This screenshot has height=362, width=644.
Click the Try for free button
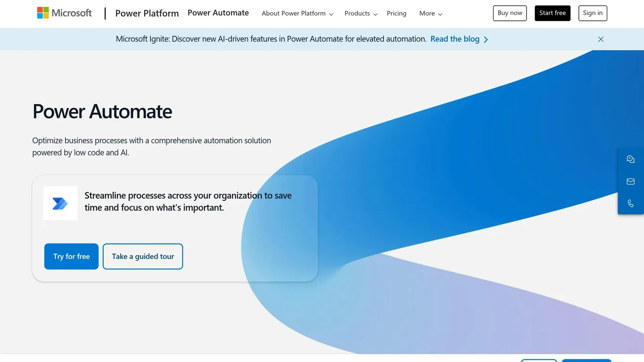(x=71, y=256)
